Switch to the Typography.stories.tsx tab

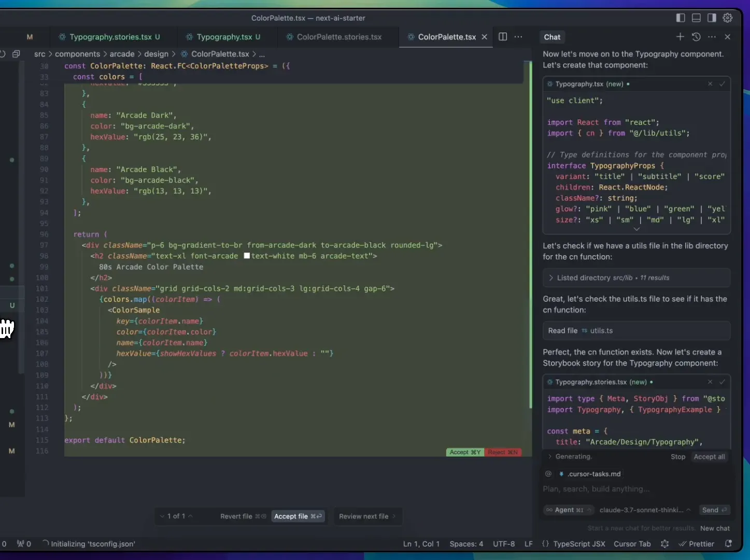click(110, 37)
